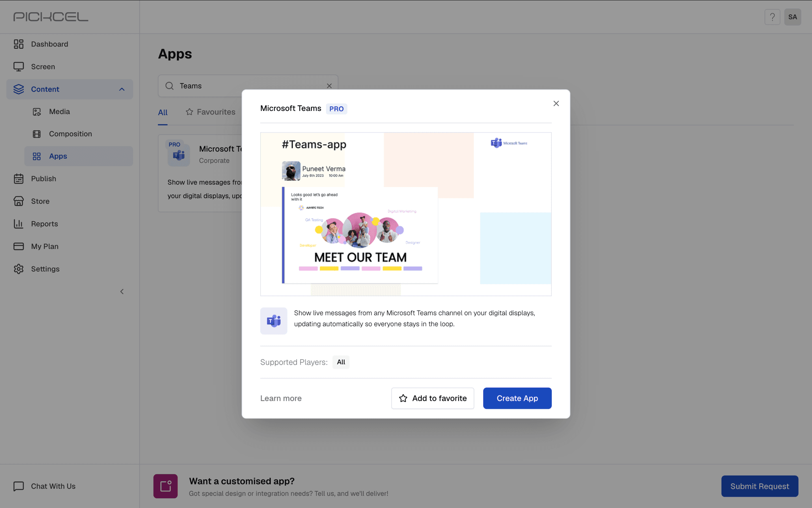Click the Supported Players label
This screenshot has width=812, height=508.
pos(294,362)
